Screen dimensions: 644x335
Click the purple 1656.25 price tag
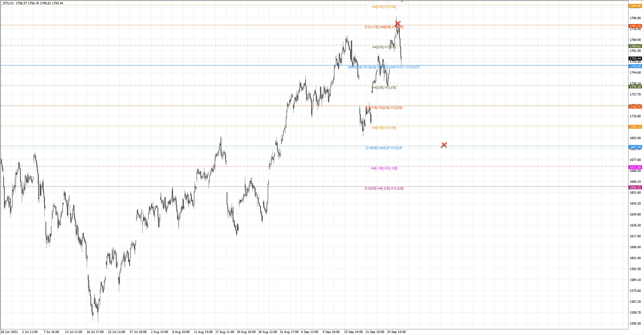[x=635, y=187]
